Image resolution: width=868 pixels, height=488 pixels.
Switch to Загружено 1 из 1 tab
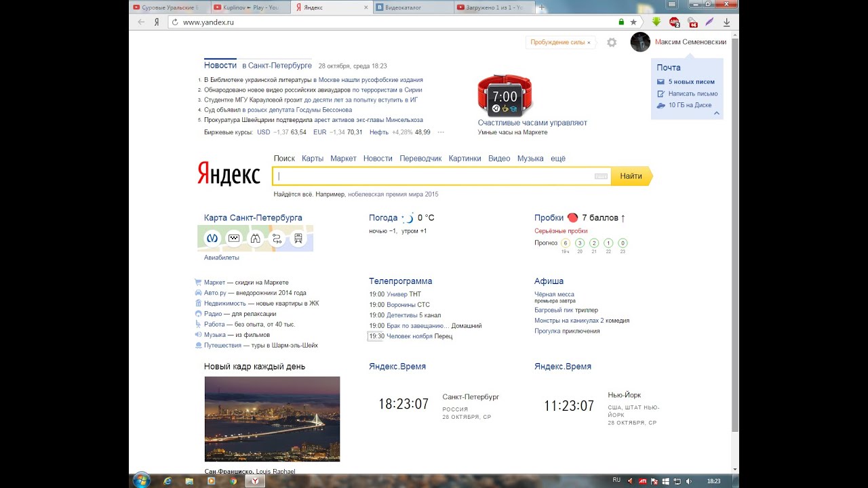tap(493, 7)
